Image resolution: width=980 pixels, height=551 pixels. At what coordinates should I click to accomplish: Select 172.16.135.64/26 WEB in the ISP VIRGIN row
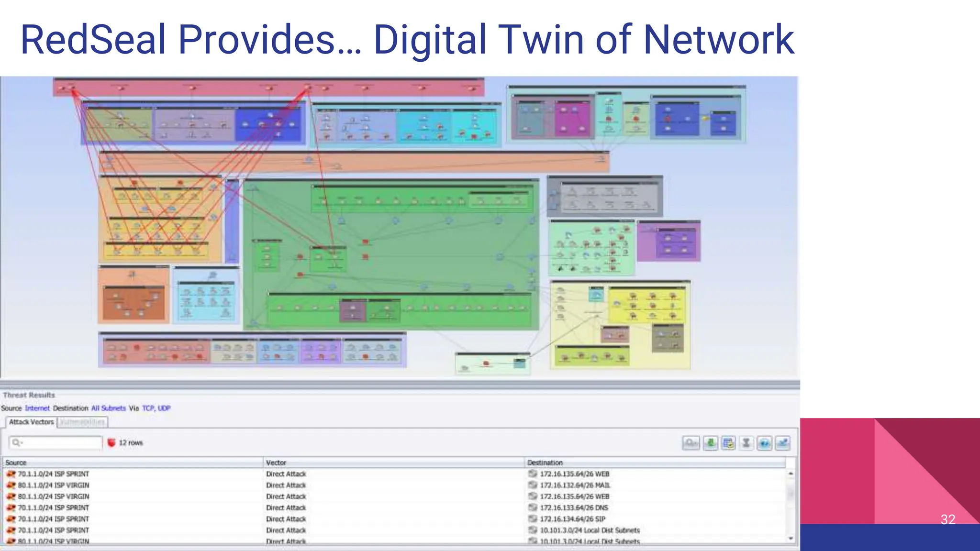click(575, 496)
